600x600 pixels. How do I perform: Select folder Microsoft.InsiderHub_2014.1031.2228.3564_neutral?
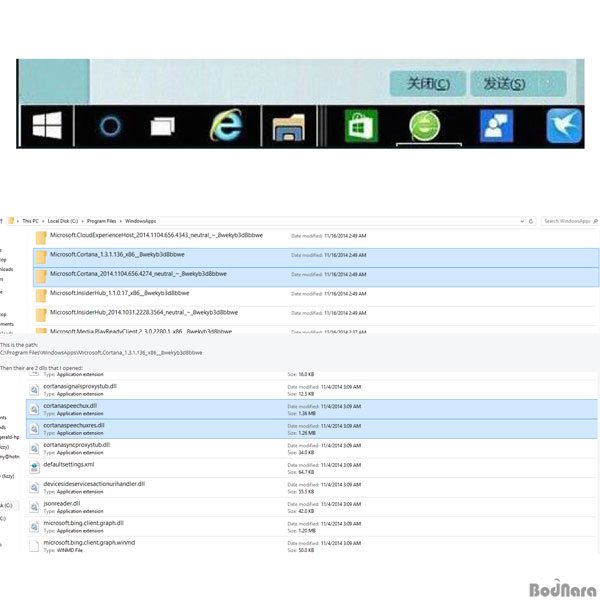316,316
